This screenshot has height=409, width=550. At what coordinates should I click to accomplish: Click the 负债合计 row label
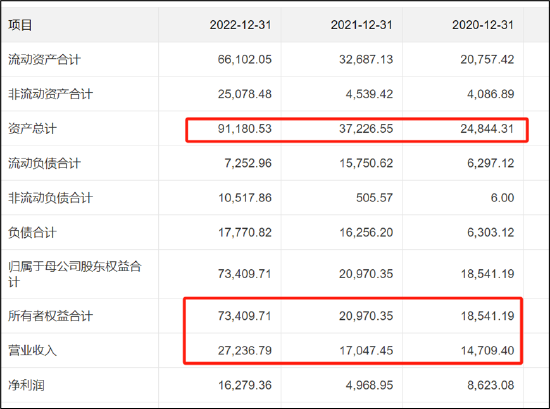[32, 233]
